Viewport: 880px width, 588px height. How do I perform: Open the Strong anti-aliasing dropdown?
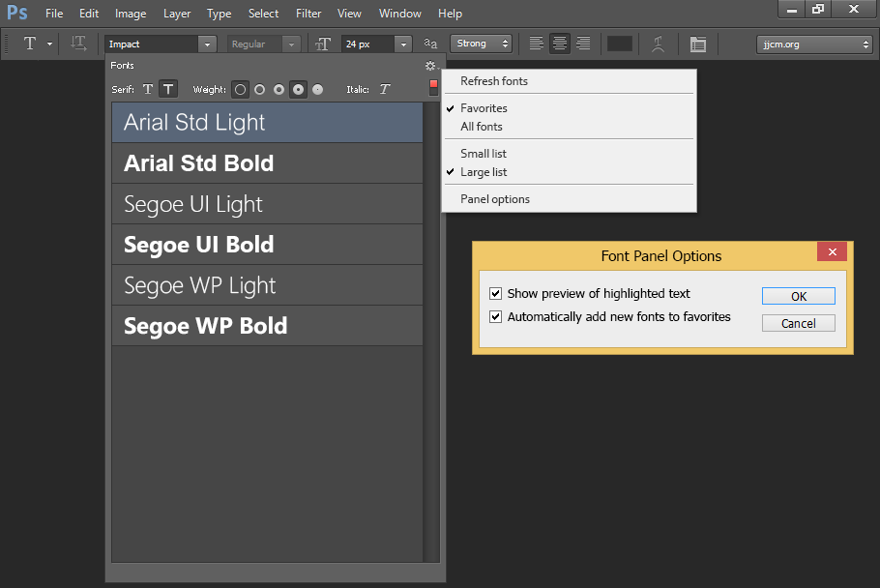pyautogui.click(x=481, y=44)
